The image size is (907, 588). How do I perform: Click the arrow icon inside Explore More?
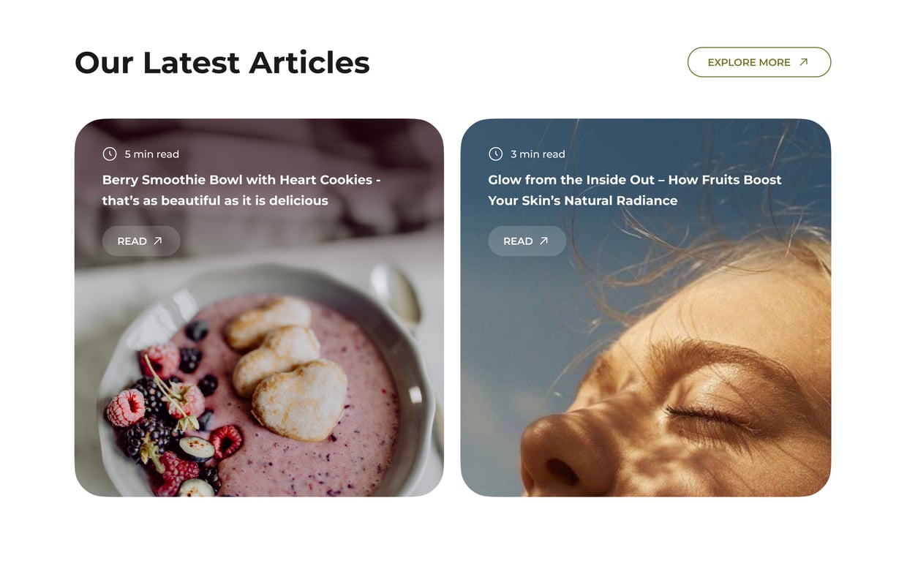[x=803, y=62]
